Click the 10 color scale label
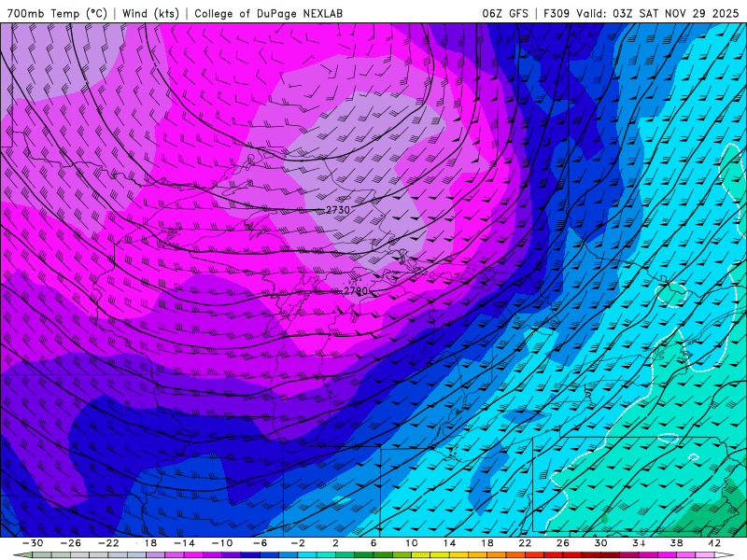Screen dimensions: 747x560 (412, 543)
